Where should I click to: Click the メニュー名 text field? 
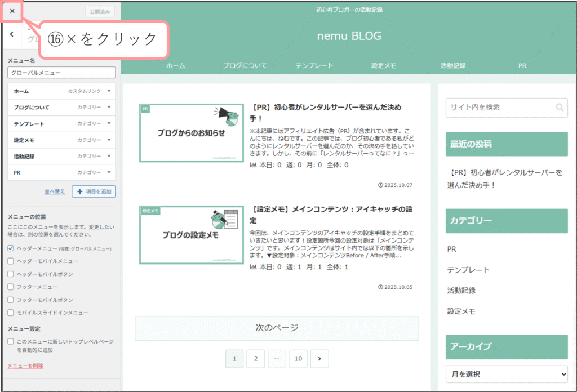tap(61, 73)
